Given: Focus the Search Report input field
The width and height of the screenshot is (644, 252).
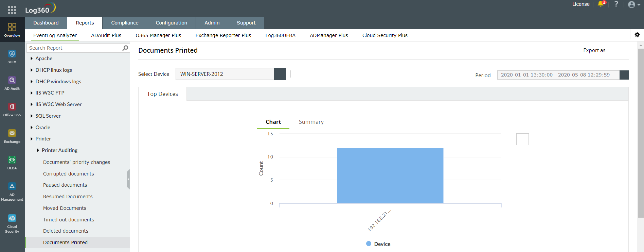Looking at the screenshot, I should [75, 48].
